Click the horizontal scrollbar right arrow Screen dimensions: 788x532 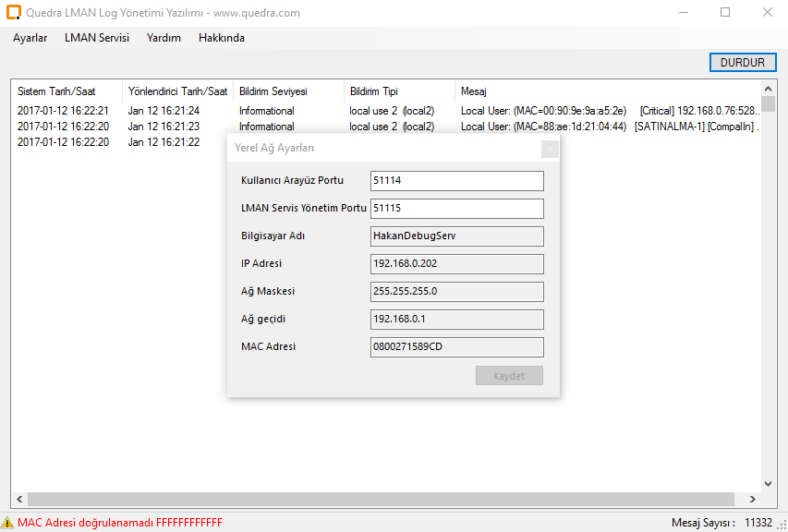point(752,500)
